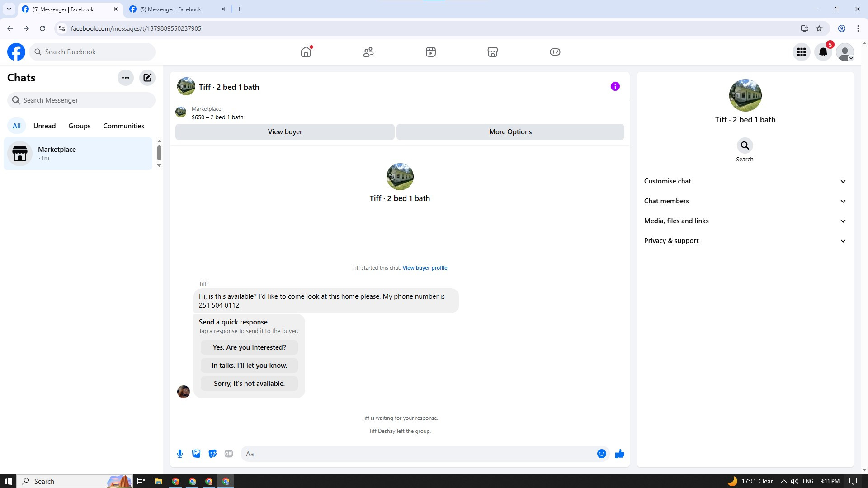Open Facebook notifications bell
The width and height of the screenshot is (868, 488).
[823, 52]
